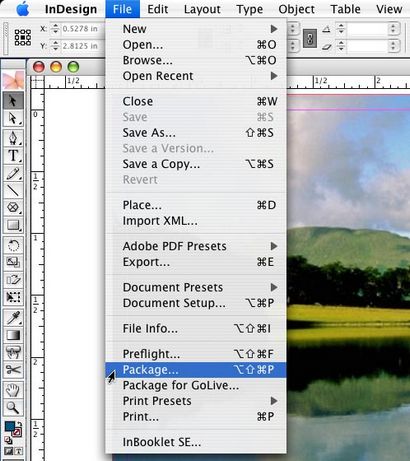Image resolution: width=410 pixels, height=461 pixels.
Task: Select the Zoom magnifier tool
Action: 13,407
